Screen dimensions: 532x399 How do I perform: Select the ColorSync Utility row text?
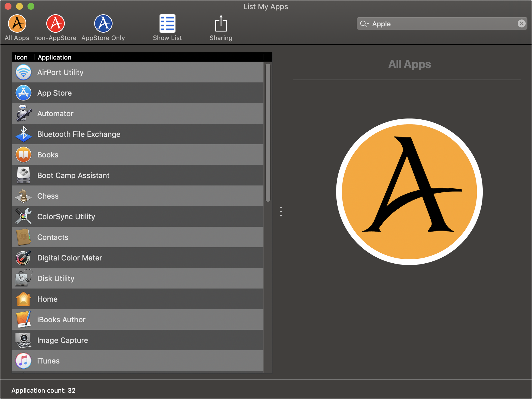66,217
